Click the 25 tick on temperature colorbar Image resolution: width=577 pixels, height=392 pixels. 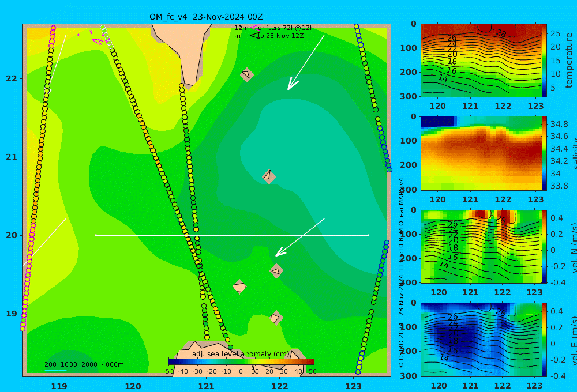(555, 33)
